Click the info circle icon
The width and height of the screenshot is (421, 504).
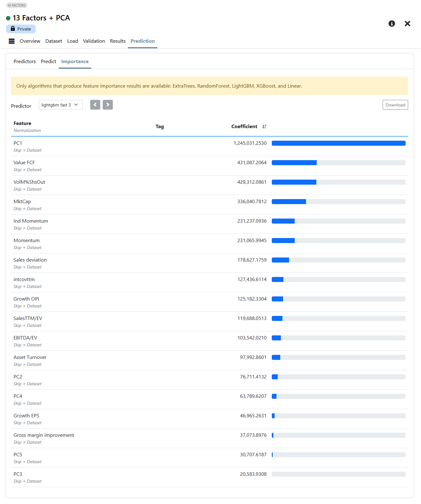pyautogui.click(x=391, y=24)
